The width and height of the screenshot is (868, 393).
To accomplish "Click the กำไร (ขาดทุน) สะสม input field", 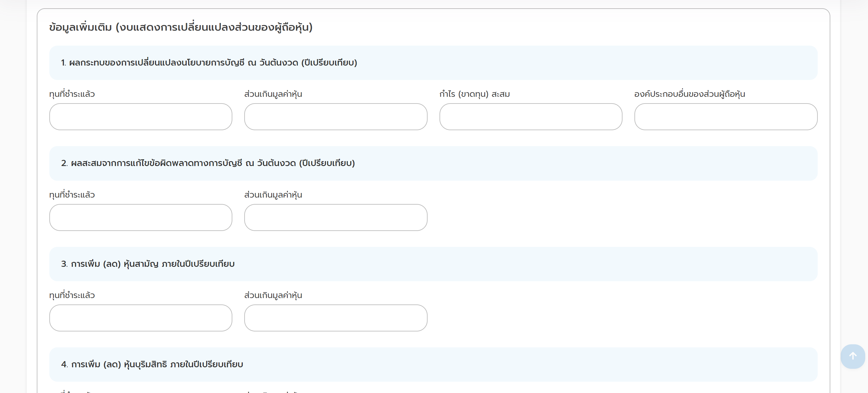I will (x=530, y=116).
